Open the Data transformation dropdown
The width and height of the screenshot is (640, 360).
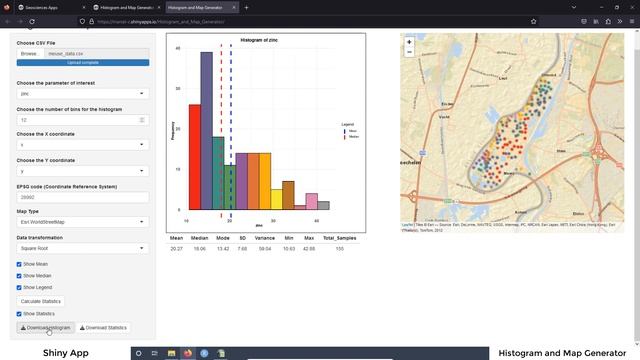point(83,249)
